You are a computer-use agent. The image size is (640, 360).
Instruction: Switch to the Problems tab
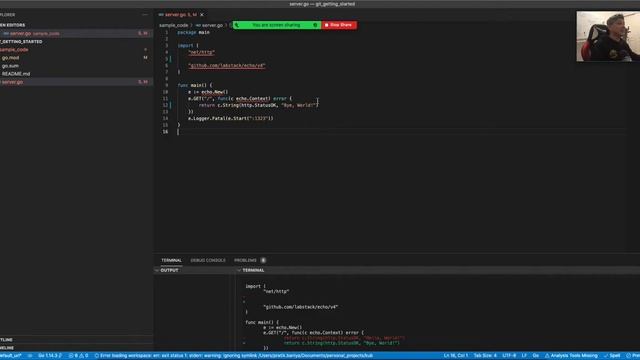click(x=245, y=260)
